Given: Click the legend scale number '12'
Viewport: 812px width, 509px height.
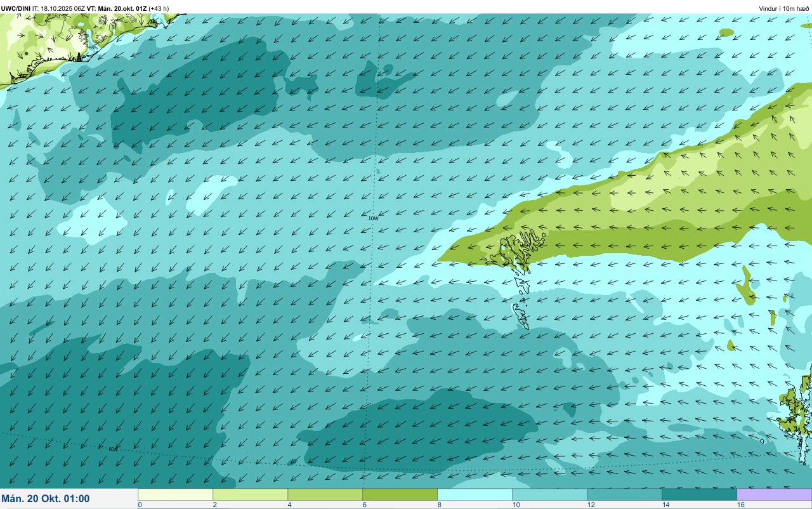Looking at the screenshot, I should pos(591,505).
